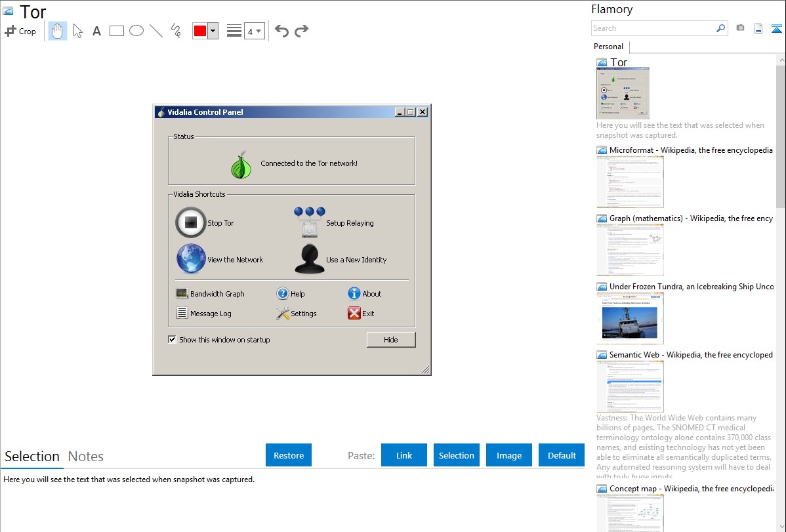Select the ellipse drawing tool

point(136,31)
